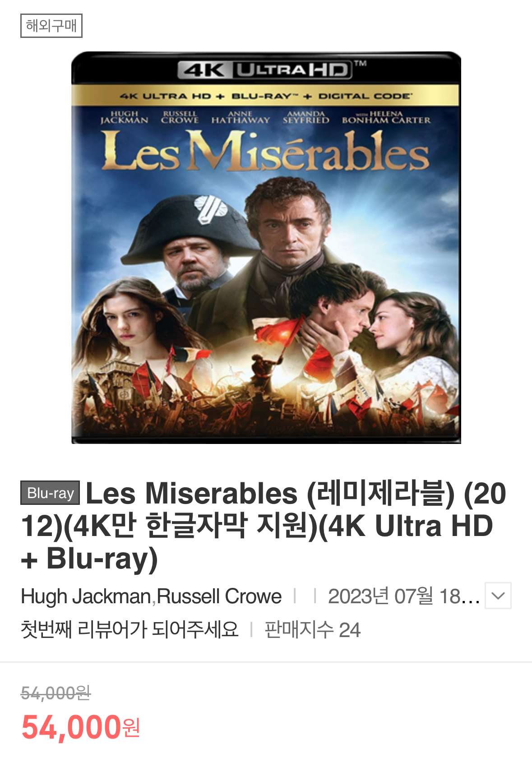The width and height of the screenshot is (532, 767).
Task: Open Russell Crowe actor link
Action: pos(219,596)
